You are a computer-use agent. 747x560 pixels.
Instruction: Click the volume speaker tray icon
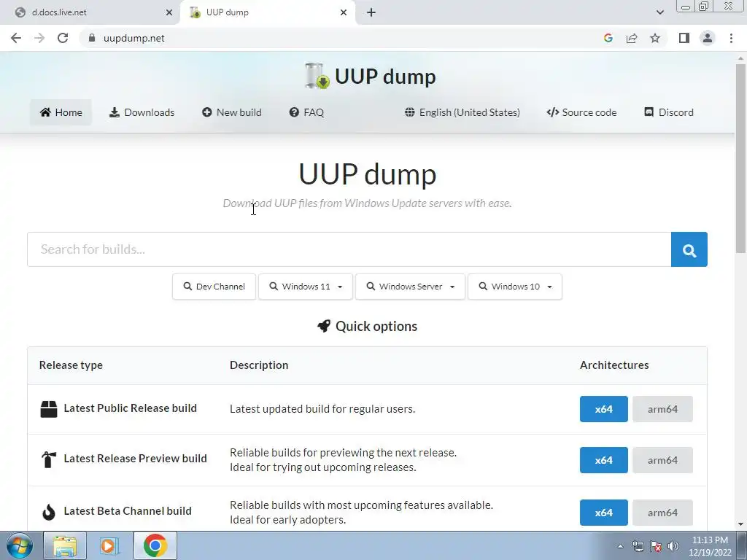coord(673,546)
